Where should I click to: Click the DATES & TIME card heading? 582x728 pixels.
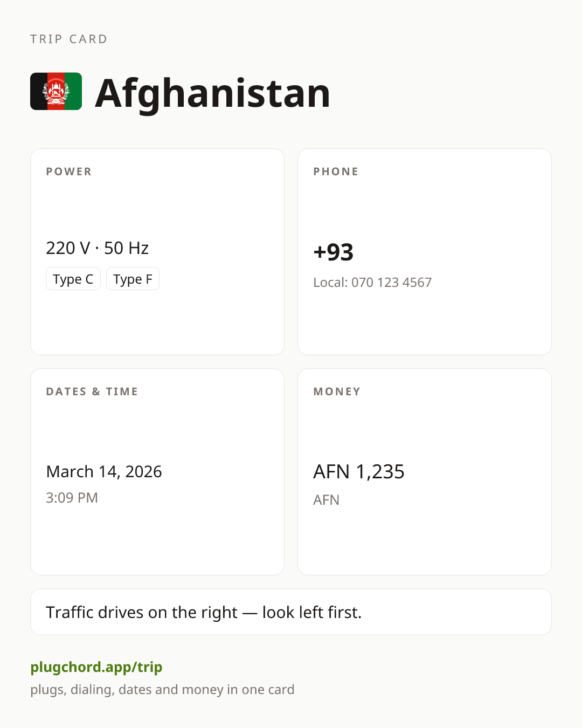point(92,392)
